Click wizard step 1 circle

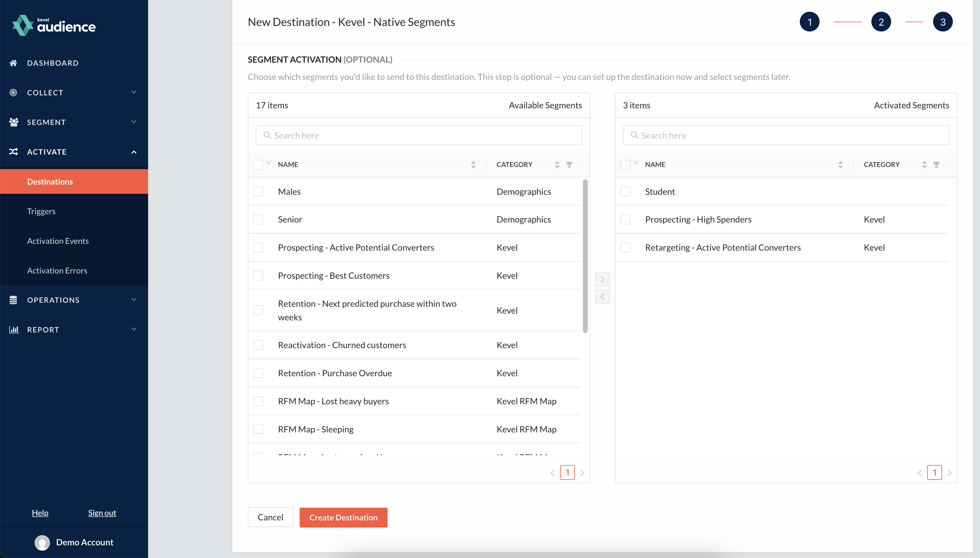coord(809,22)
